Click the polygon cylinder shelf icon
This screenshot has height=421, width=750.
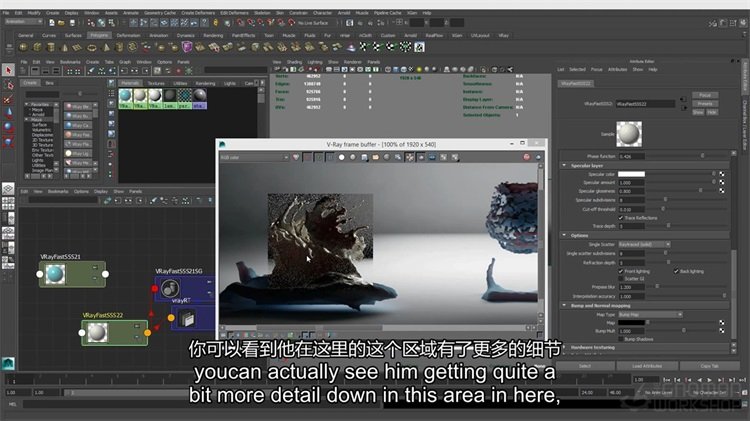coord(51,47)
